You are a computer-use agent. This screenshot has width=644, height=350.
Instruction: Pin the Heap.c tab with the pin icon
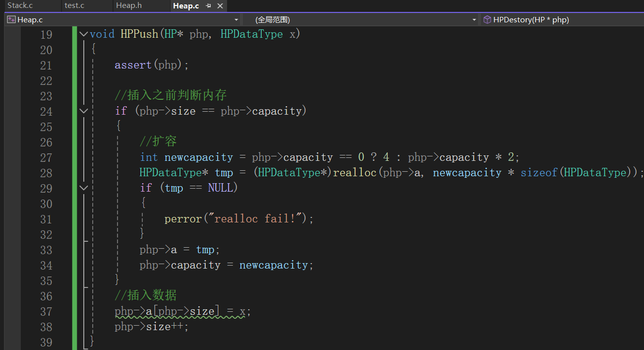[x=209, y=5]
